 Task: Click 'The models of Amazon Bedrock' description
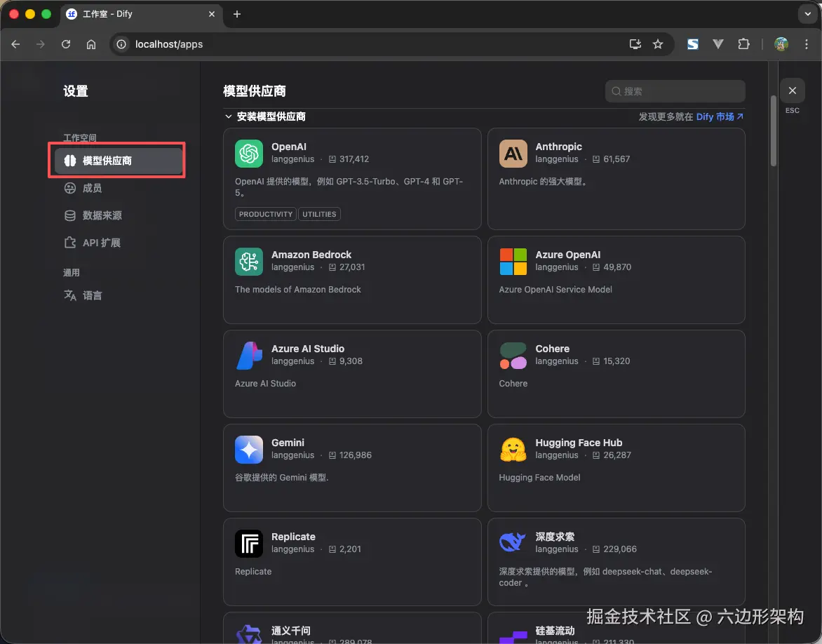[298, 290]
